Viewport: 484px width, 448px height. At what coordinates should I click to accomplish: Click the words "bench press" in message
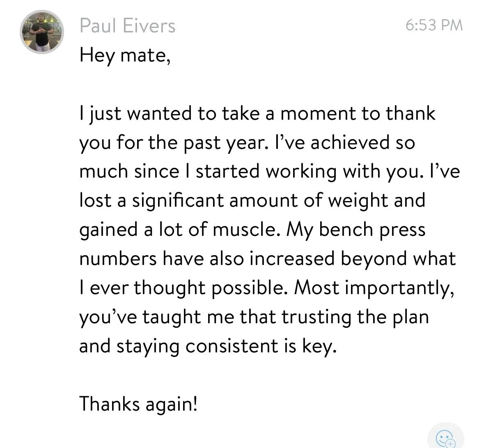click(372, 230)
